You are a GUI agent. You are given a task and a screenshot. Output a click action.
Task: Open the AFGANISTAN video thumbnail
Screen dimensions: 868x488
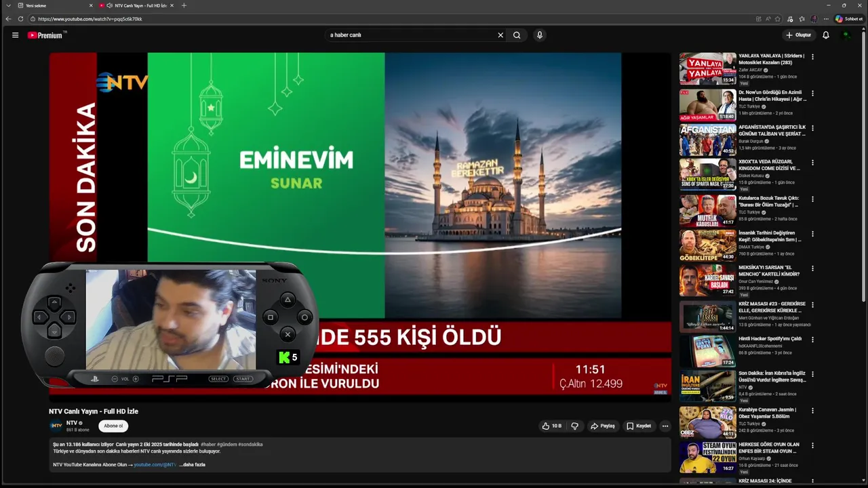tap(708, 140)
